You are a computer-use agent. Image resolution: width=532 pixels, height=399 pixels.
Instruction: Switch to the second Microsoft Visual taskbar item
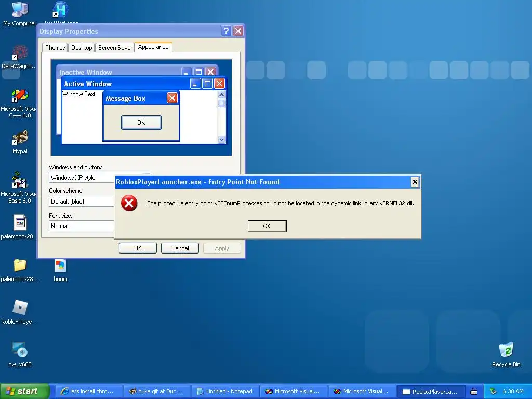(x=362, y=391)
